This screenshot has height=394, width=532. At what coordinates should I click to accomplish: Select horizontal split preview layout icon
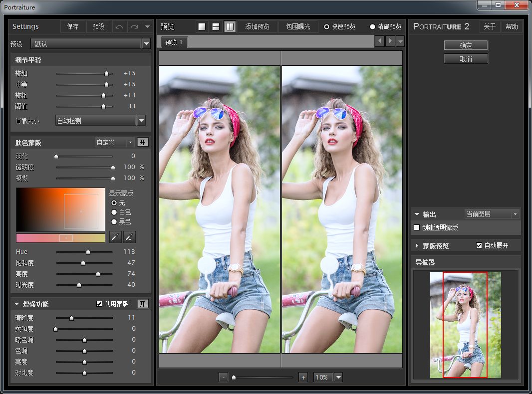[216, 27]
